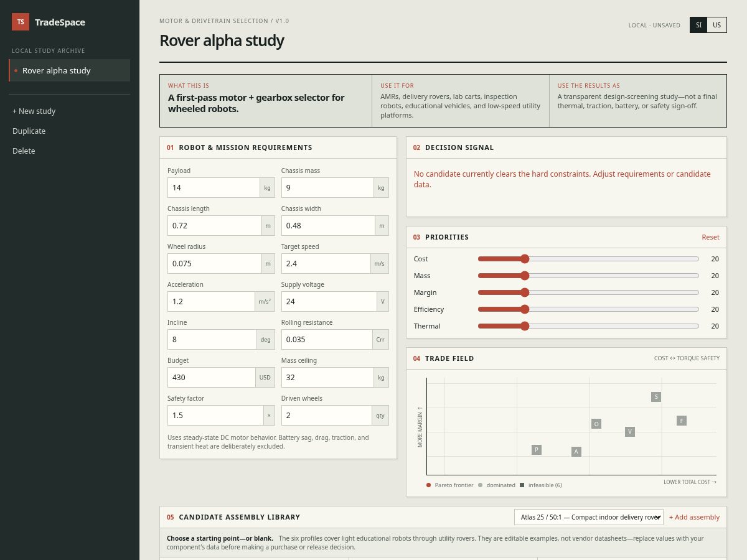
Task: Edit the Supply voltage field
Action: pos(328,302)
